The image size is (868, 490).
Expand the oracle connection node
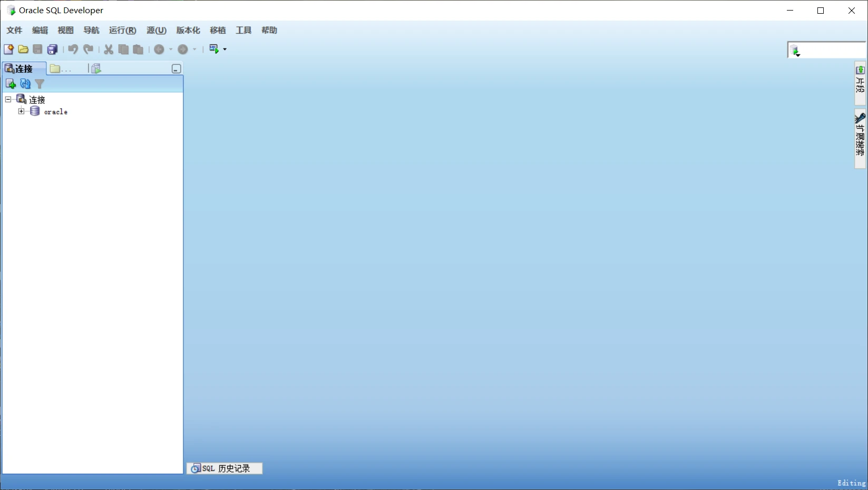(21, 111)
